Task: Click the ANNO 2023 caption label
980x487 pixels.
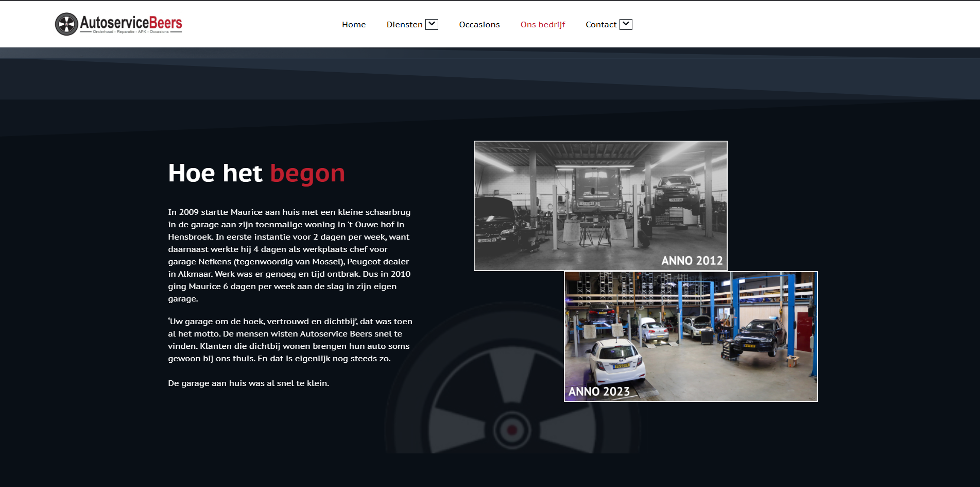Action: click(598, 392)
